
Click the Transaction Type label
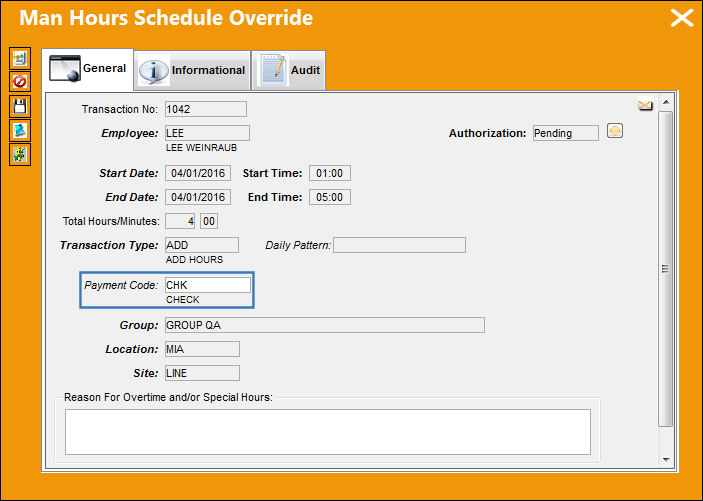click(x=109, y=245)
